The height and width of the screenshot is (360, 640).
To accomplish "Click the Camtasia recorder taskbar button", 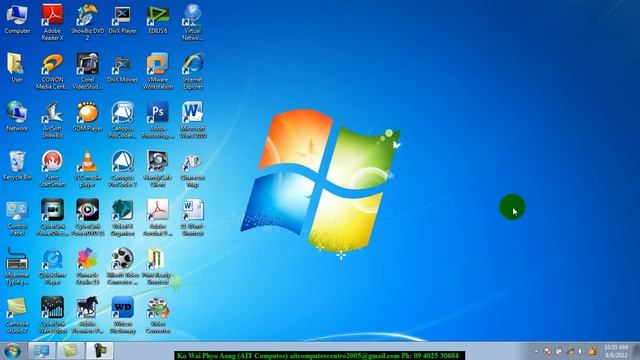I will point(100,351).
